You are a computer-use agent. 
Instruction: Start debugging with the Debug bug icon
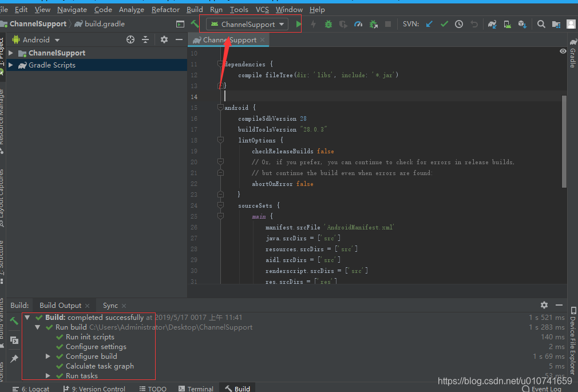[328, 24]
